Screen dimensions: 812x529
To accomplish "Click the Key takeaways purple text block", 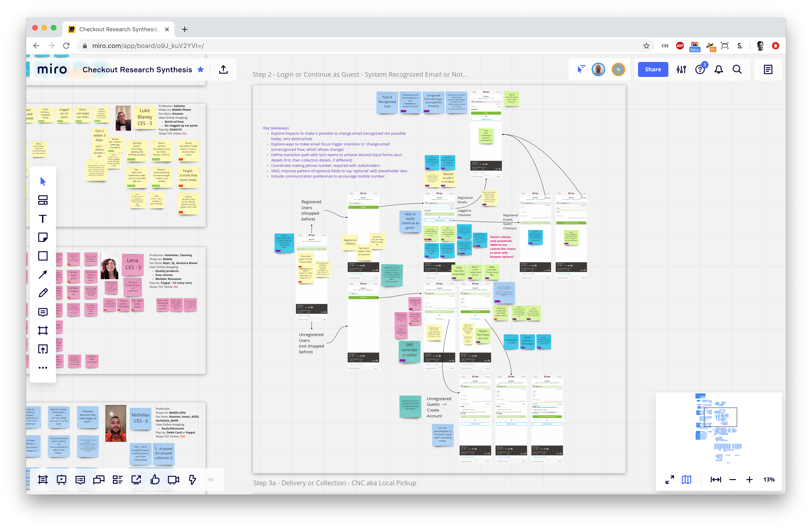I will (335, 152).
